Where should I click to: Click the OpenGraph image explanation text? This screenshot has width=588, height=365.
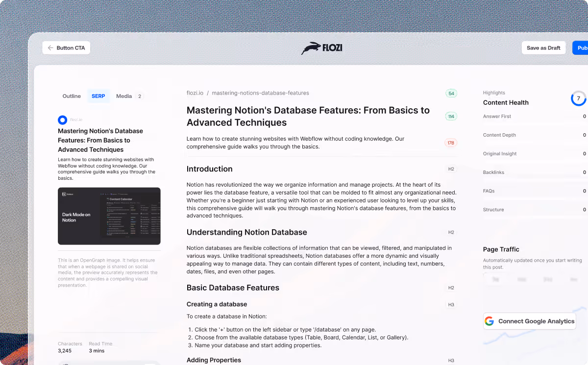click(108, 272)
